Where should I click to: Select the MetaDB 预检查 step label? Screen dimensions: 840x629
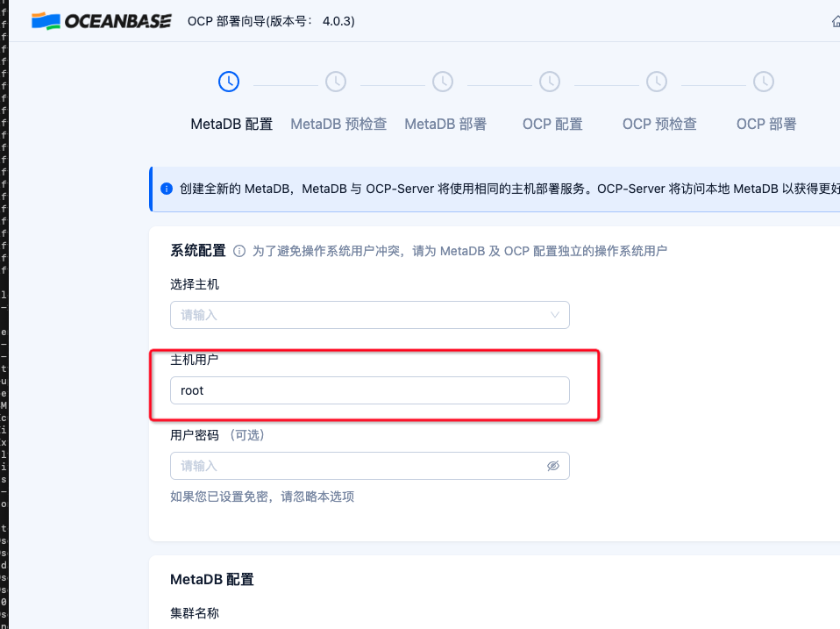pyautogui.click(x=338, y=125)
